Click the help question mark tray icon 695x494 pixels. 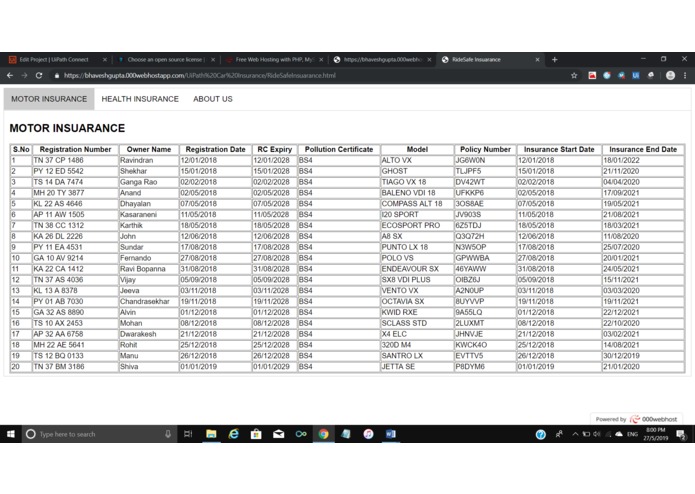pos(540,435)
